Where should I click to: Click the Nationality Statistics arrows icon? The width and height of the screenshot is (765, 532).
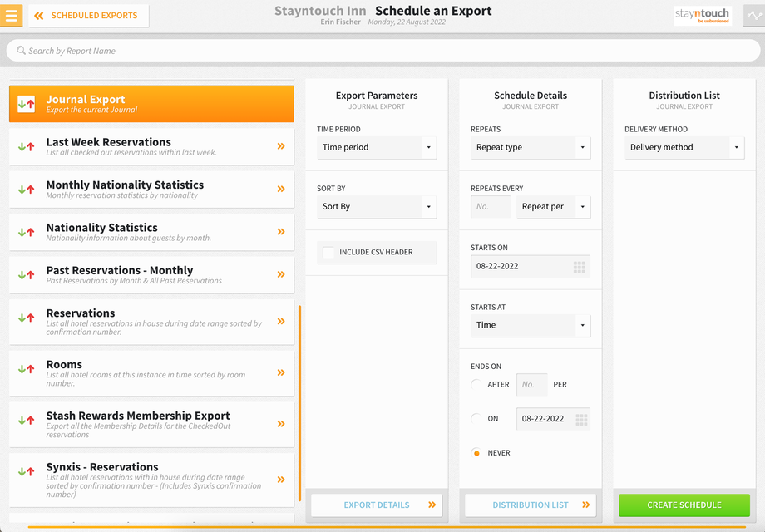[27, 232]
